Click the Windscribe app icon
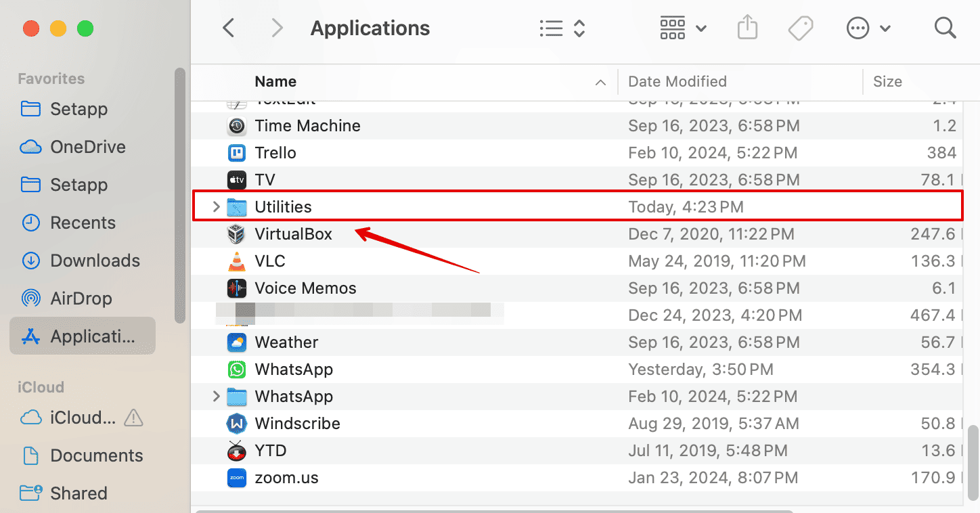980x513 pixels. (x=236, y=424)
